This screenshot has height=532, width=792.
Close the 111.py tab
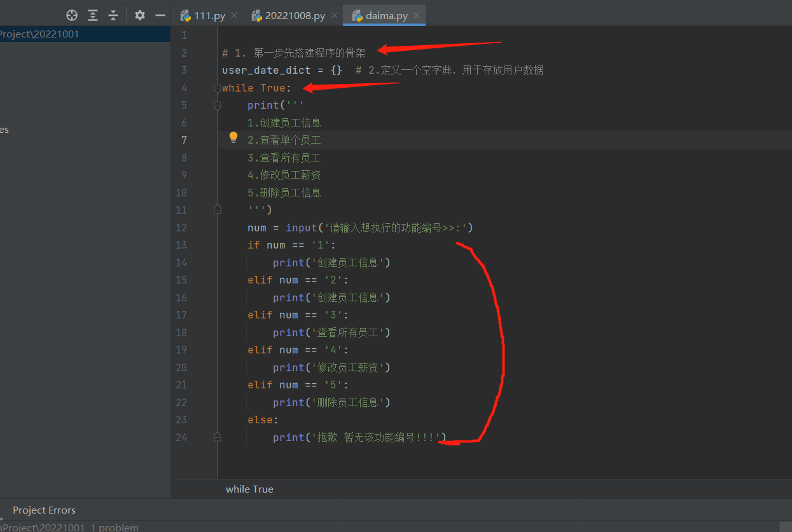coord(234,16)
